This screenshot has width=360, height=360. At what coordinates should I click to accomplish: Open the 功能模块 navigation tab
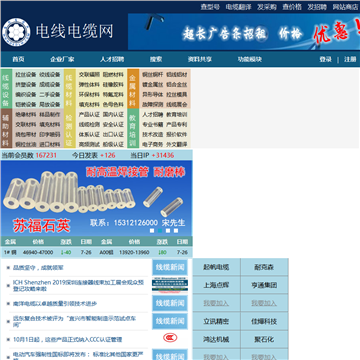[x=250, y=59]
